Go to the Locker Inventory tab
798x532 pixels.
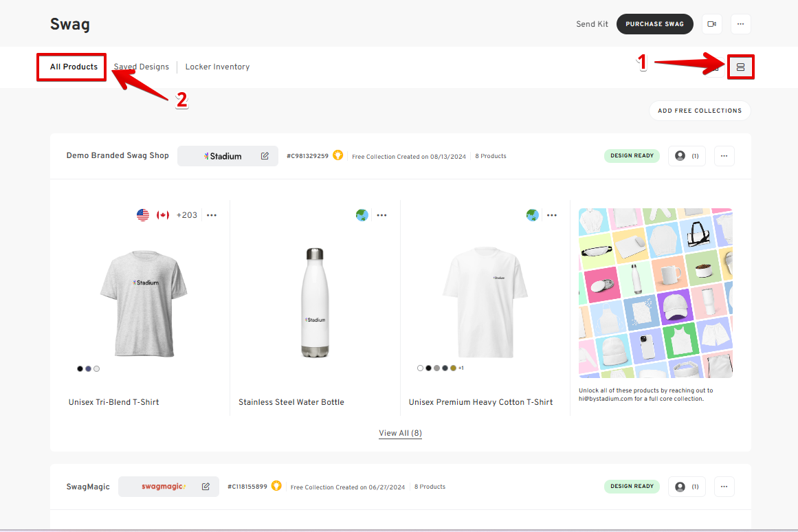[x=217, y=67]
